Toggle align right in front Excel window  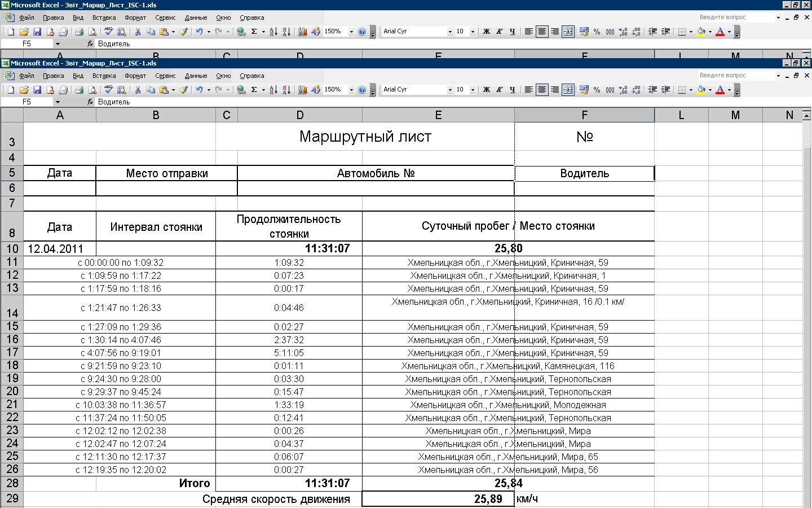(x=555, y=90)
